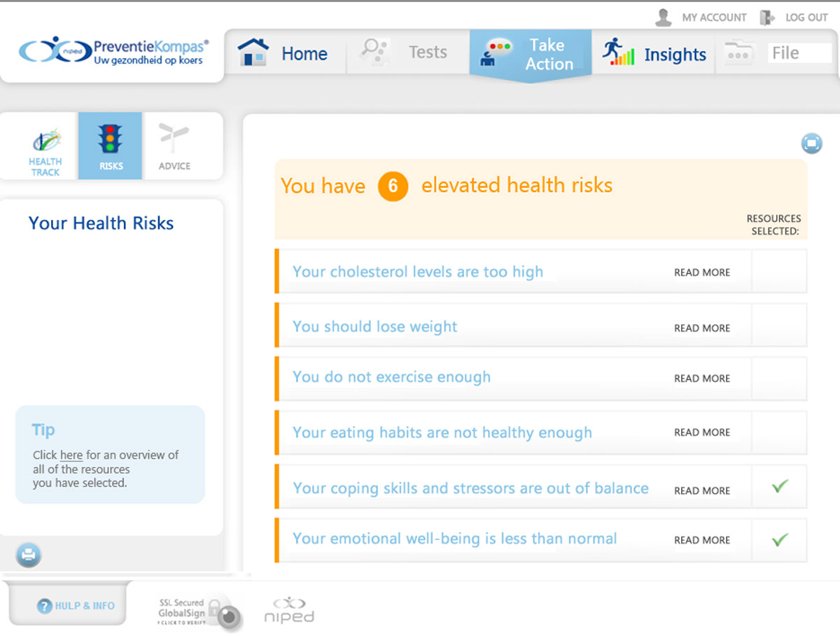Image resolution: width=840 pixels, height=636 pixels.
Task: Open My Account
Action: click(x=701, y=18)
